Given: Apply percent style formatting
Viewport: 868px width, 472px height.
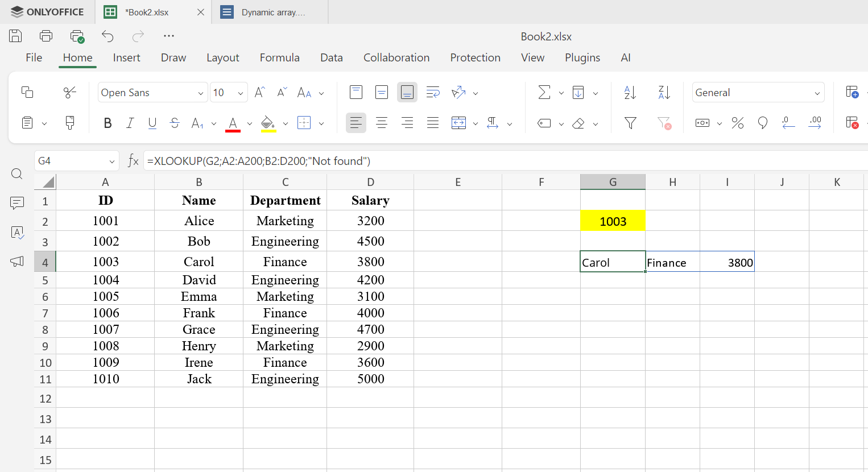Looking at the screenshot, I should click(738, 123).
